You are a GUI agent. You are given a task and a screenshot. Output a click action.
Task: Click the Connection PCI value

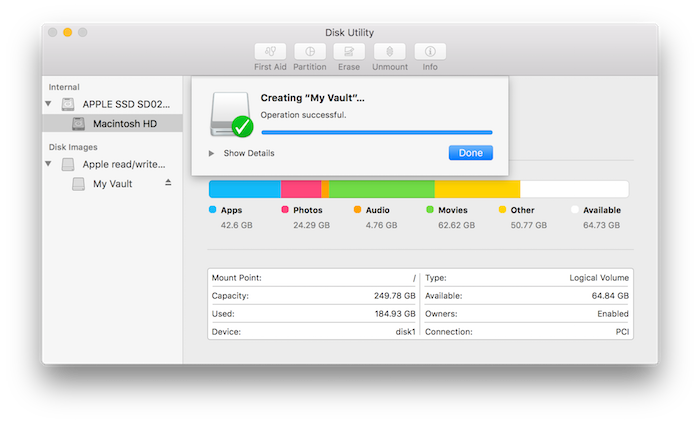tap(622, 332)
